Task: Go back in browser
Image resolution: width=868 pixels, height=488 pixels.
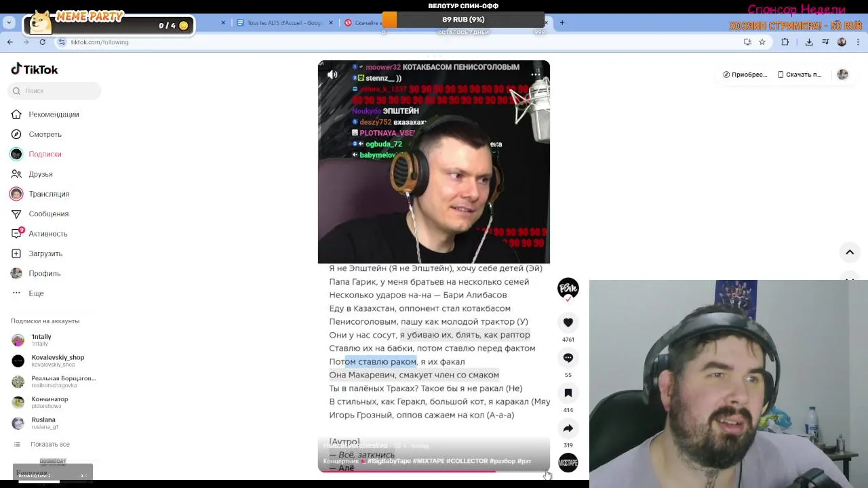Action: (9, 42)
